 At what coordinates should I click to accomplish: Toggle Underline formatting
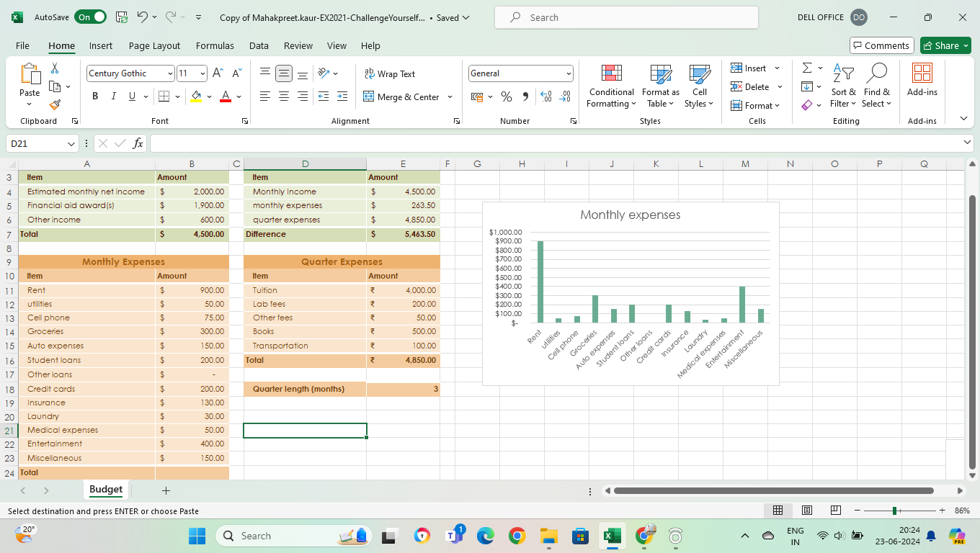(132, 96)
